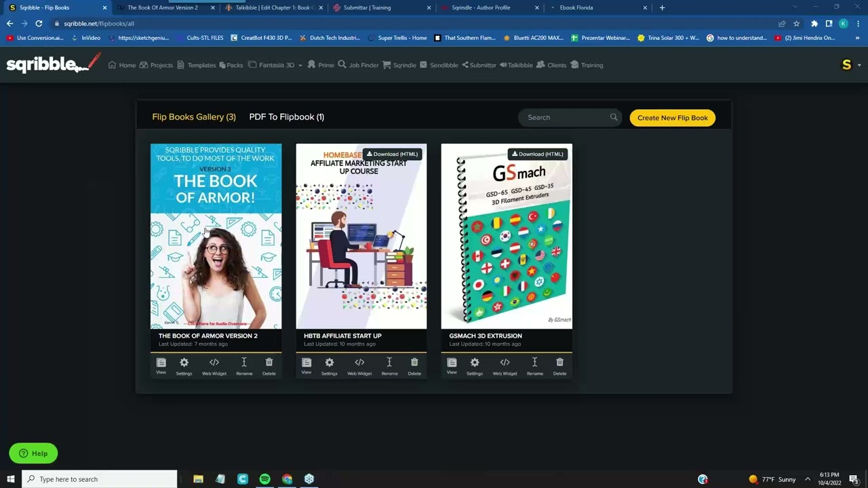Open Settings gear for Book of Armor
Viewport: 868px width, 488px height.
(x=184, y=366)
